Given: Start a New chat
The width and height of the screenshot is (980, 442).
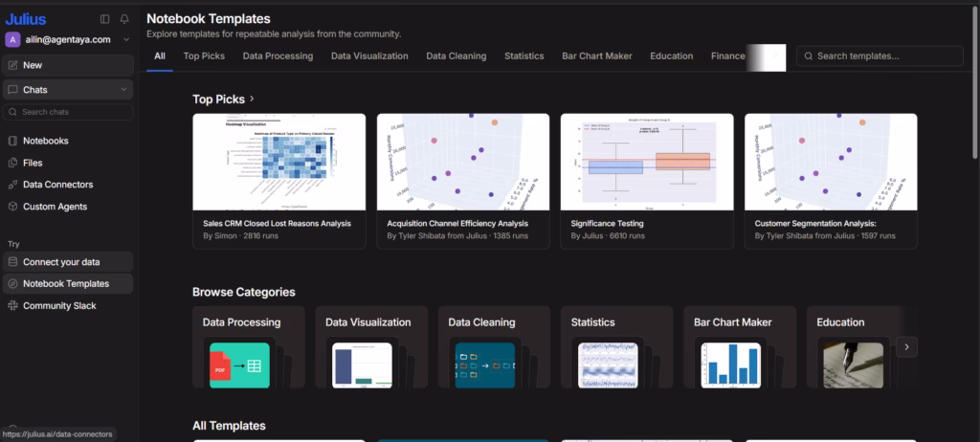Looking at the screenshot, I should coord(68,65).
